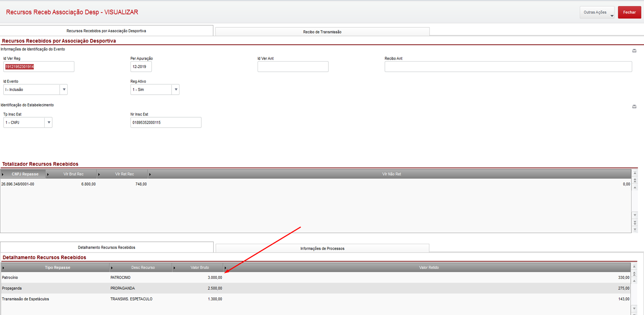This screenshot has height=315, width=644.
Task: Collapse the Identificação do Estabelecimento section icon
Action: click(x=634, y=107)
